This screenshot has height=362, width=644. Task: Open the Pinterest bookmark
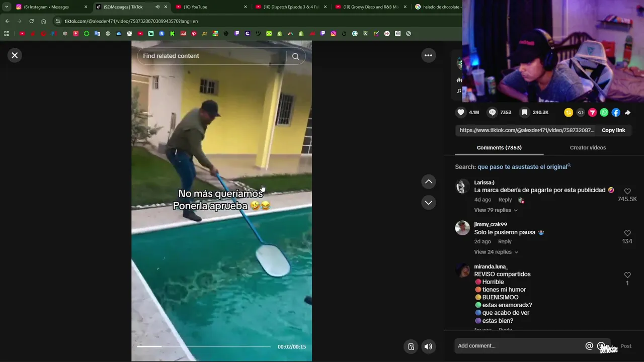coord(194,34)
